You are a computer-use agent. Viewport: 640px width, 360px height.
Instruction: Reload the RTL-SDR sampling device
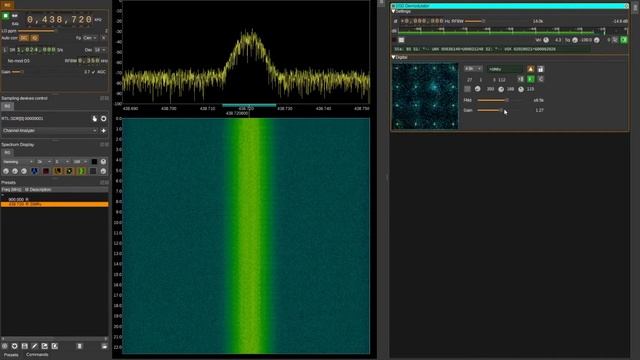(x=104, y=118)
